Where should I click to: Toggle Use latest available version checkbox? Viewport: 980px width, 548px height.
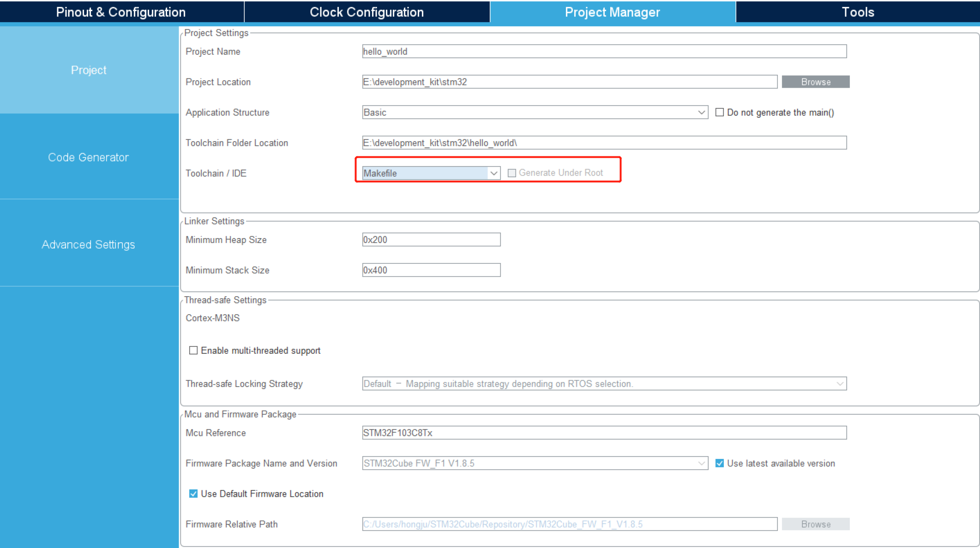tap(720, 463)
